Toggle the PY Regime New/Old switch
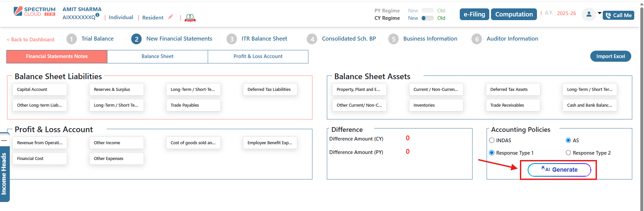The width and height of the screenshot is (644, 211). pos(428,11)
